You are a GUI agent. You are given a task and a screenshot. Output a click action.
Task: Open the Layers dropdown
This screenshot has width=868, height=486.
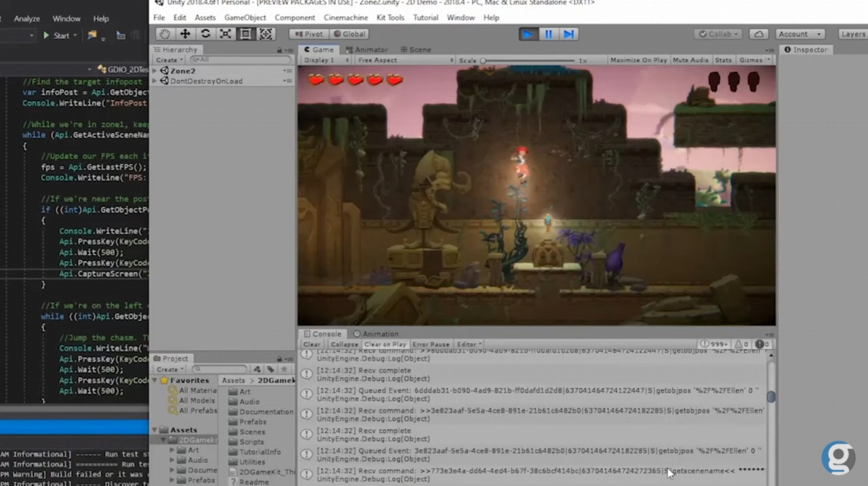click(852, 34)
